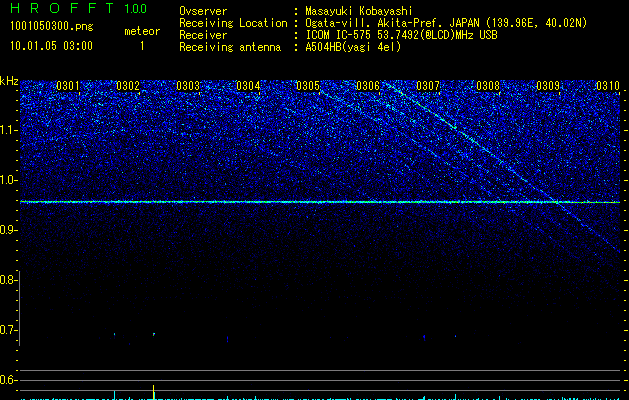Image resolution: width=629 pixels, height=400 pixels.
Task: Click the 0308 time marker
Action: 488,86
